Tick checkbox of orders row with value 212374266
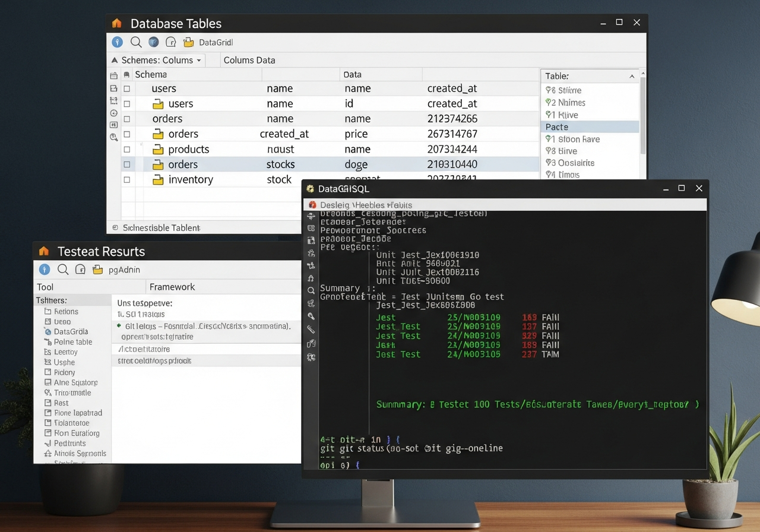The height and width of the screenshot is (532, 760). click(x=126, y=119)
